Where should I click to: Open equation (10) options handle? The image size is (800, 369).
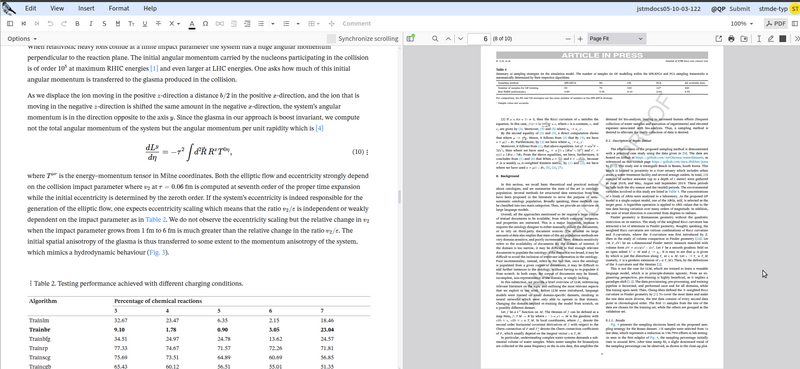pyautogui.click(x=367, y=152)
